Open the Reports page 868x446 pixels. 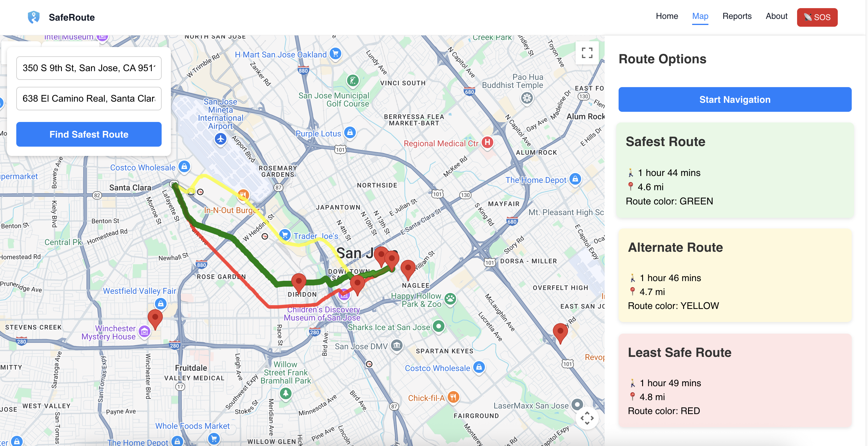click(x=737, y=16)
